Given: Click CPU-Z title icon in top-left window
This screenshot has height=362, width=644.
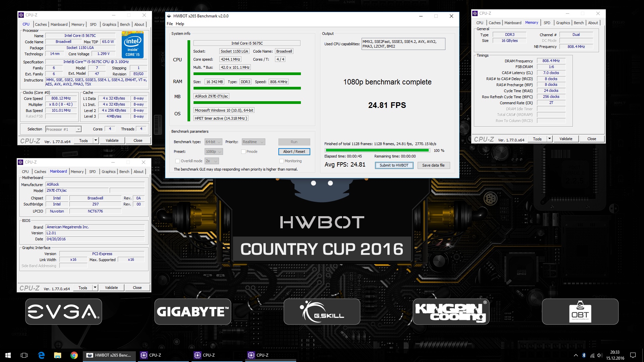Looking at the screenshot, I should point(21,15).
